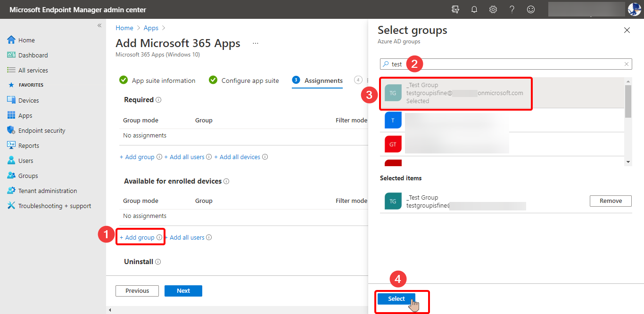Clear the group search field
644x314 pixels.
(x=627, y=64)
